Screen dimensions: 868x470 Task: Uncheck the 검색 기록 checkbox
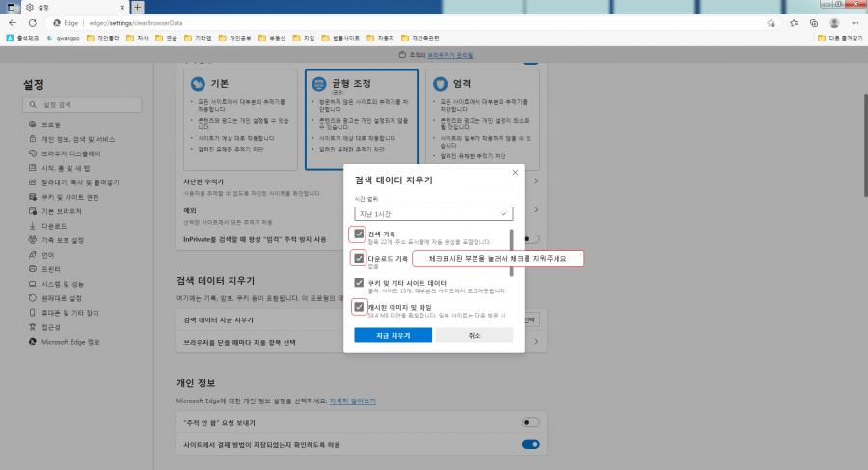tap(359, 235)
